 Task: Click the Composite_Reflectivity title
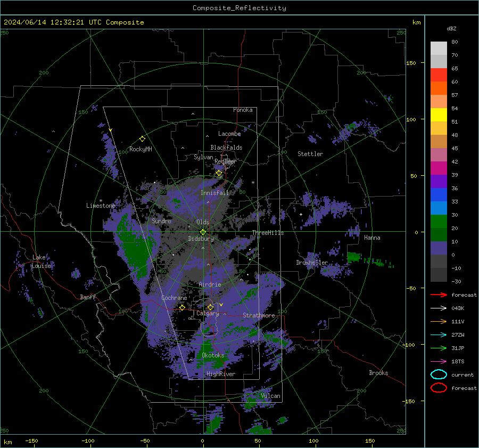point(239,8)
